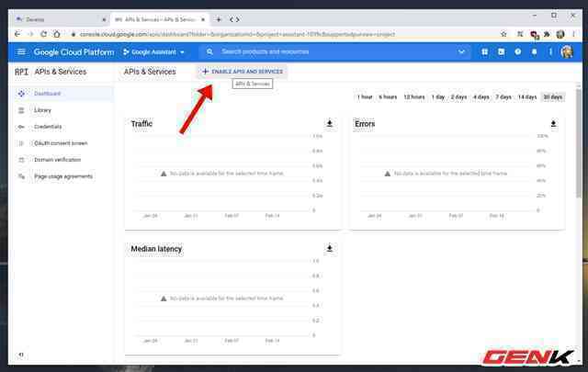This screenshot has height=372, width=588.
Task: Click the browser back arrow
Action: 17,34
